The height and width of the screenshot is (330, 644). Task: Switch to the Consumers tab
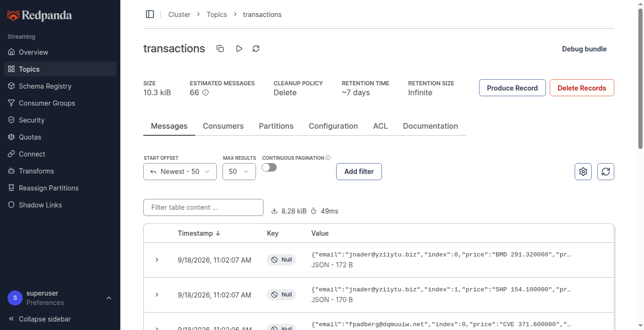[223, 126]
